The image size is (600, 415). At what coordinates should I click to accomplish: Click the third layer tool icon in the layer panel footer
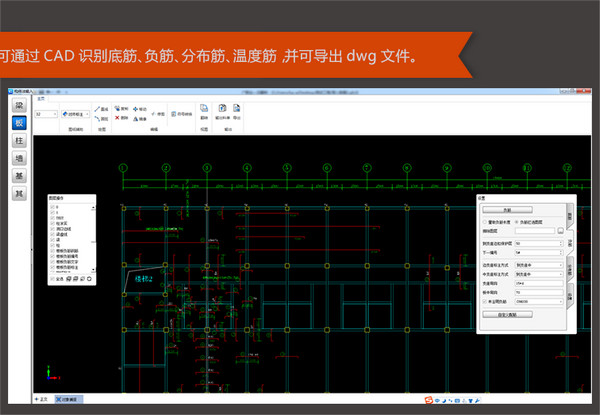pyautogui.click(x=83, y=279)
